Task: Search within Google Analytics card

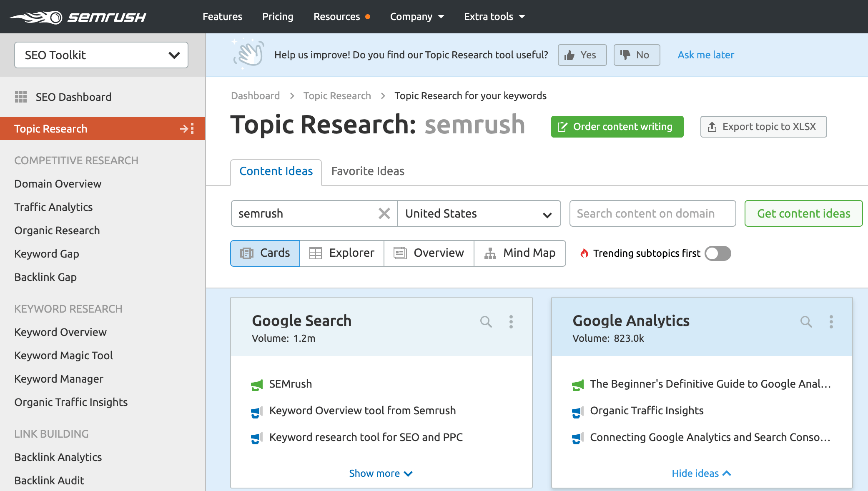Action: point(806,321)
